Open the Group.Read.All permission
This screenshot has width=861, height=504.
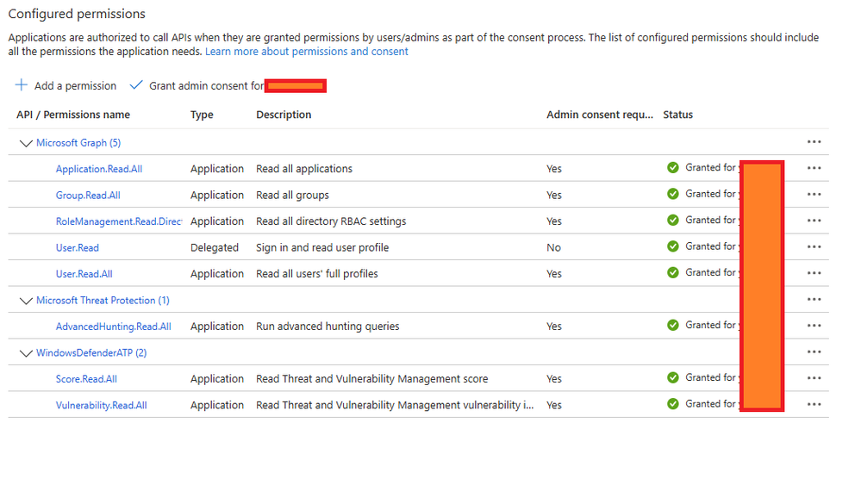(88, 196)
